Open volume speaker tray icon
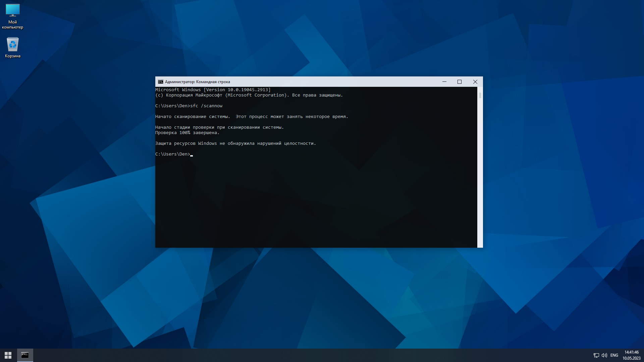 click(x=604, y=355)
